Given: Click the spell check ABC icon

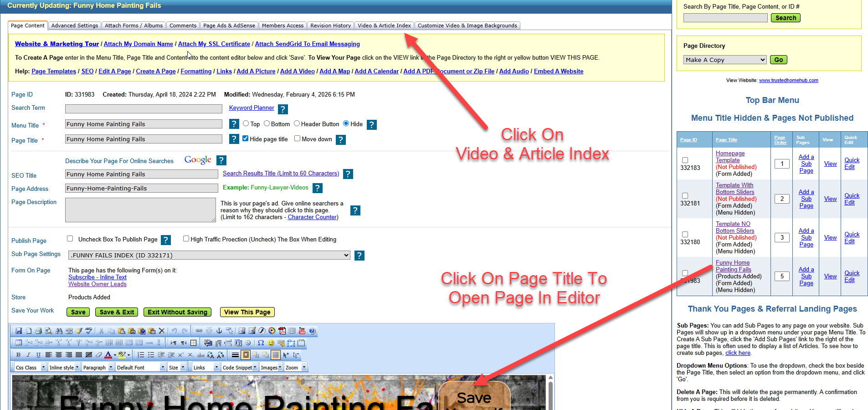Looking at the screenshot, I should click(88, 331).
